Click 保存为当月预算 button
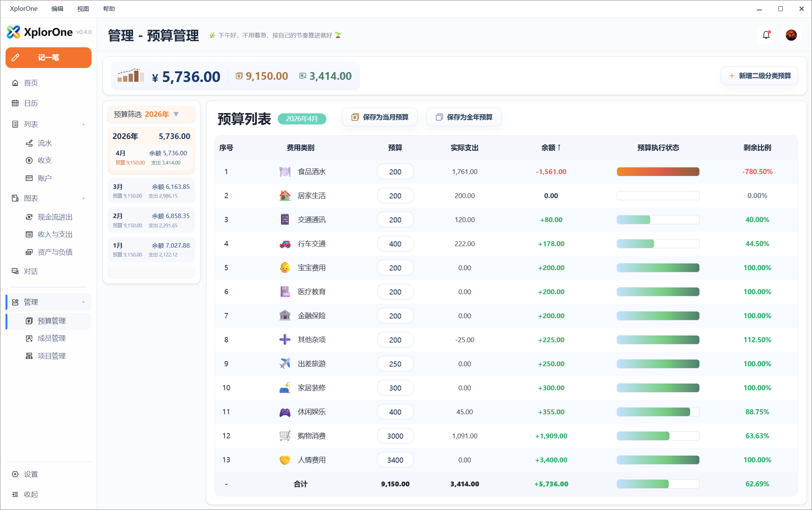The image size is (812, 510). 380,117
